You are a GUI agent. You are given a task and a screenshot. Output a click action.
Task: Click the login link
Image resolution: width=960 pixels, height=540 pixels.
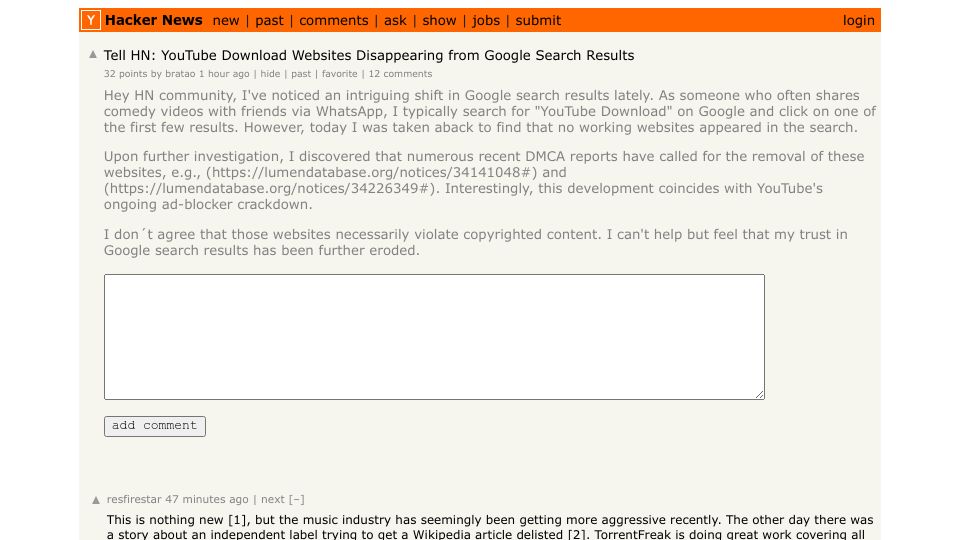tap(858, 20)
